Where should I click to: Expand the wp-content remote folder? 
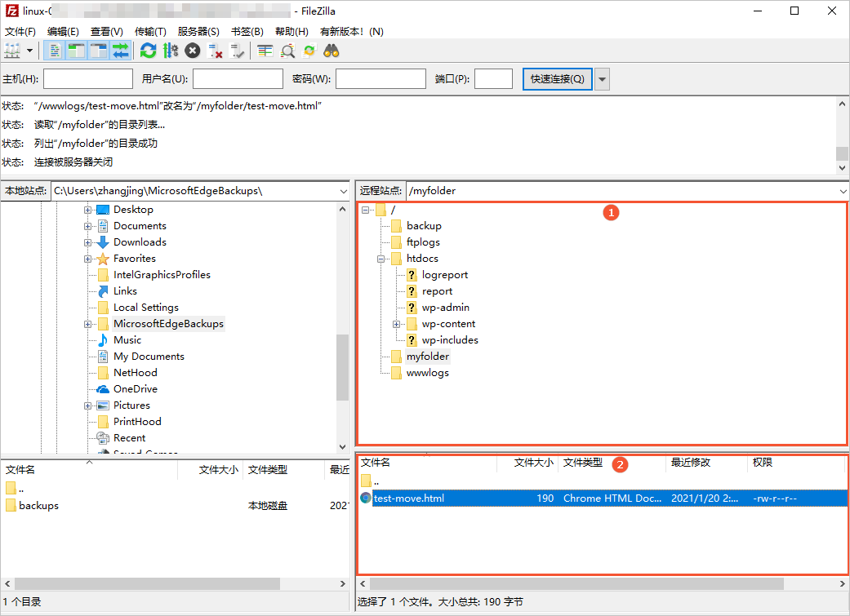click(x=397, y=324)
